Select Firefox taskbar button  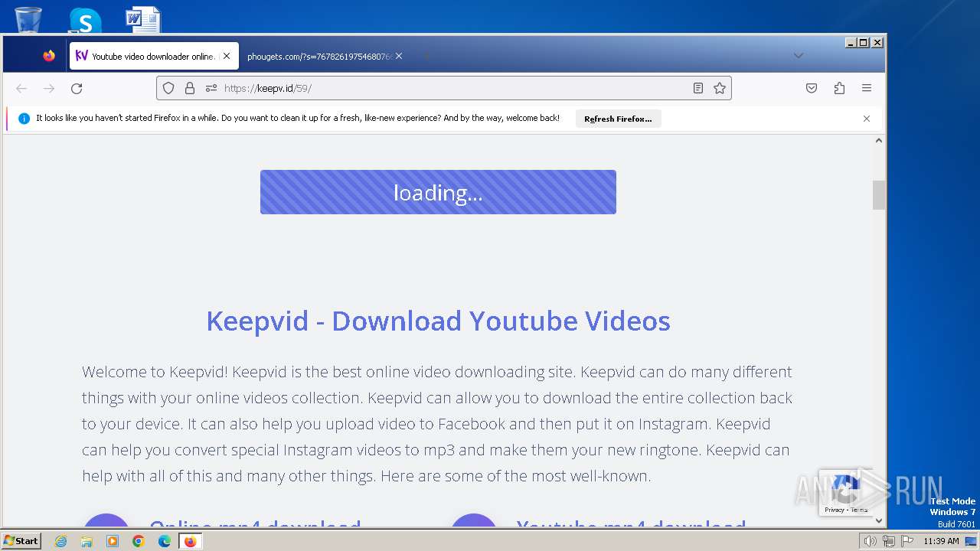pos(190,541)
